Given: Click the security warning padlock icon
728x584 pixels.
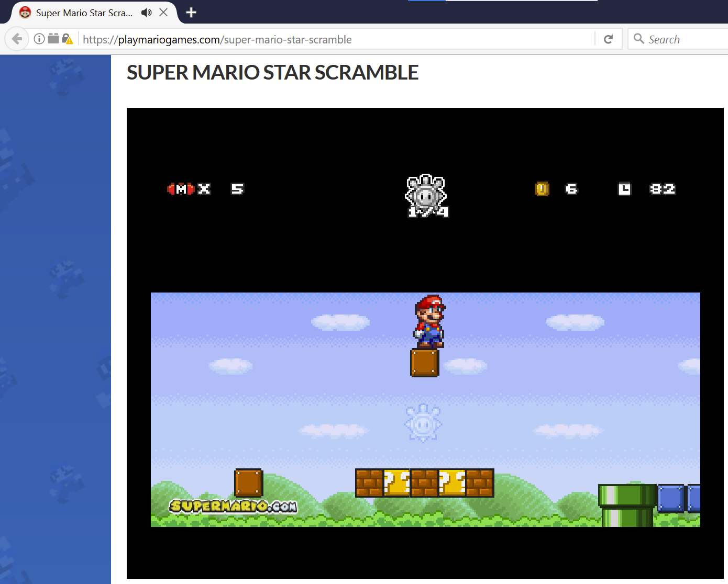Looking at the screenshot, I should [68, 38].
